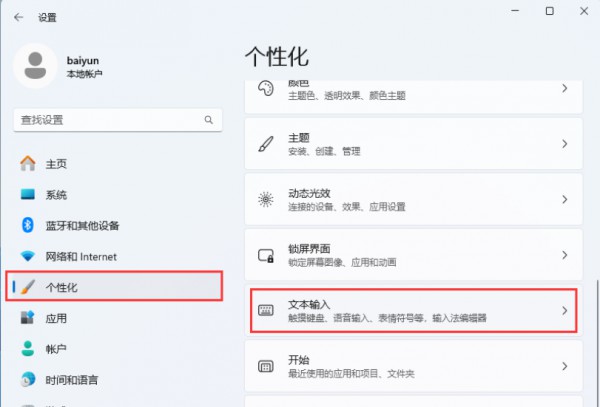Image resolution: width=600 pixels, height=407 pixels.
Task: Expand the 文本输入 chevron arrow
Action: click(x=565, y=310)
